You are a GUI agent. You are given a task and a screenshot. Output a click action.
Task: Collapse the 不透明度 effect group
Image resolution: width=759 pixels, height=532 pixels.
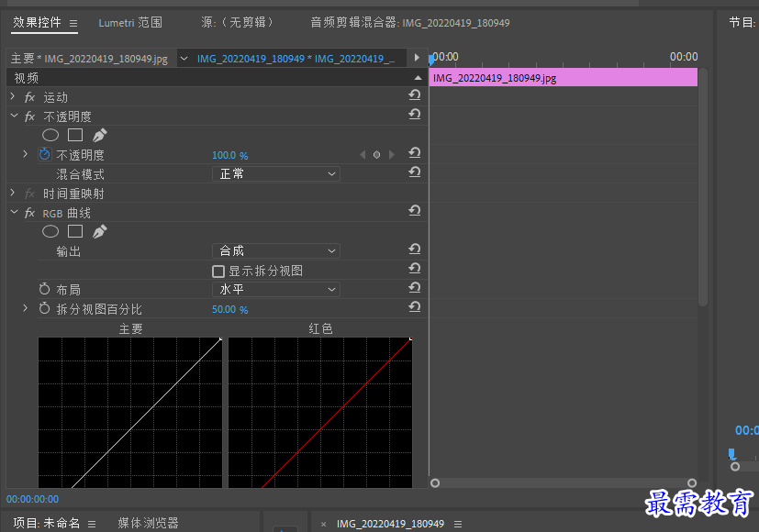point(14,116)
